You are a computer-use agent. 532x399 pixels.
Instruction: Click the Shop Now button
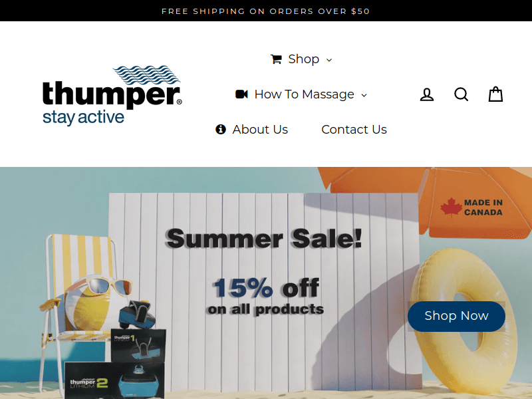456,316
